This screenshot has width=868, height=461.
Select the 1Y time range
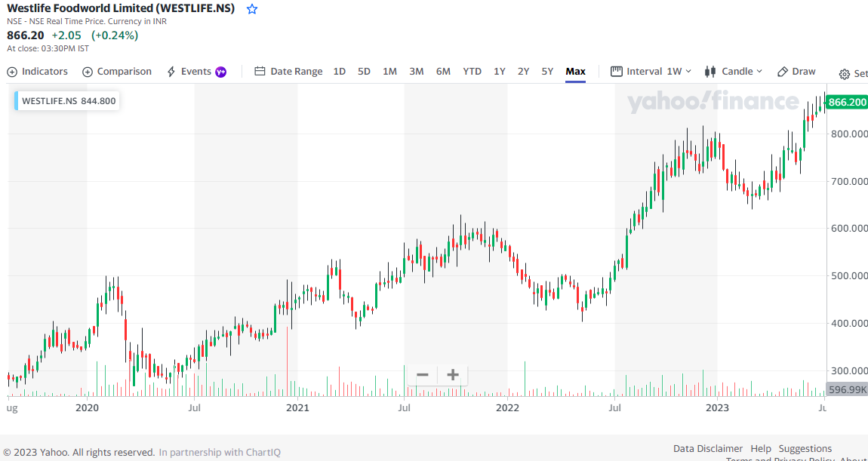coord(500,72)
